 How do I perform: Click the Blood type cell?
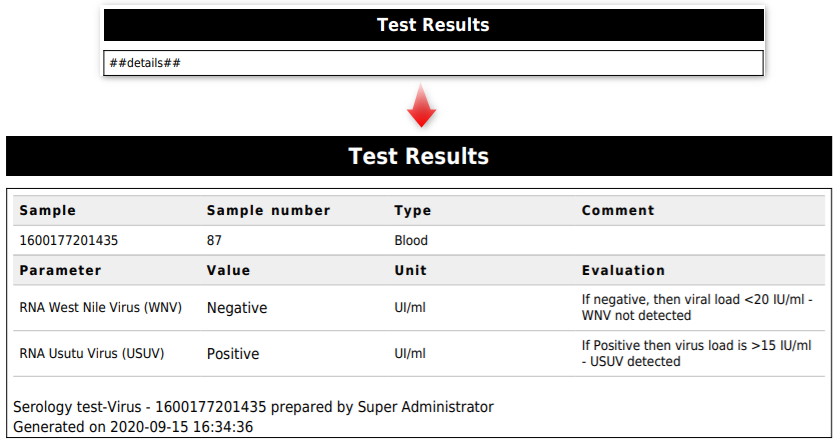(x=411, y=240)
